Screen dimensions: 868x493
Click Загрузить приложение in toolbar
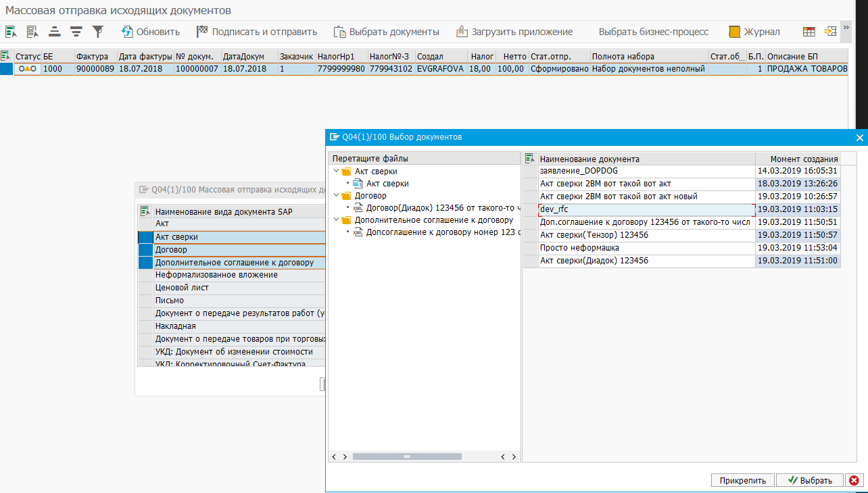514,32
